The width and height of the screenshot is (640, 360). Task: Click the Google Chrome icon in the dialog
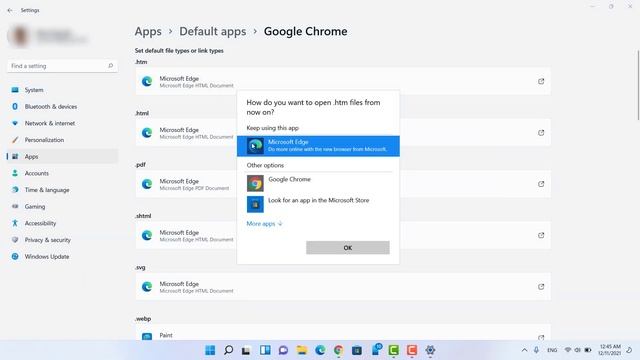[255, 183]
